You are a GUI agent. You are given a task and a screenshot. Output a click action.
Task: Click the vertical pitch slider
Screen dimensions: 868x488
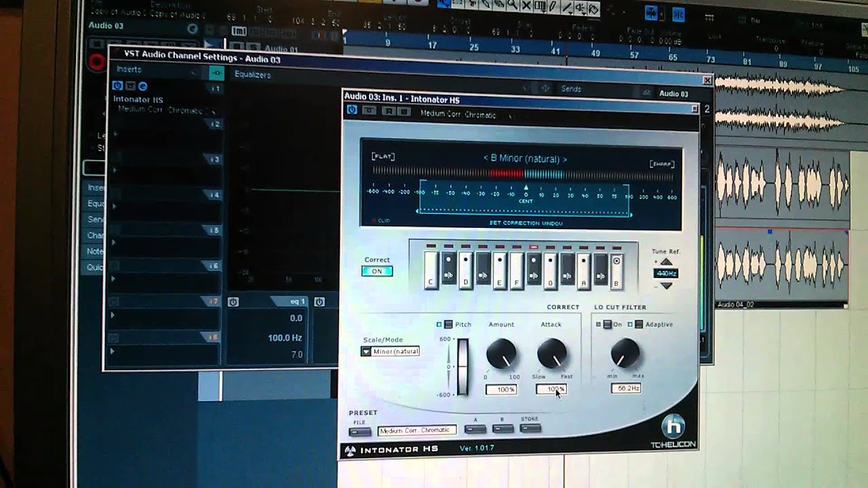[x=462, y=367]
